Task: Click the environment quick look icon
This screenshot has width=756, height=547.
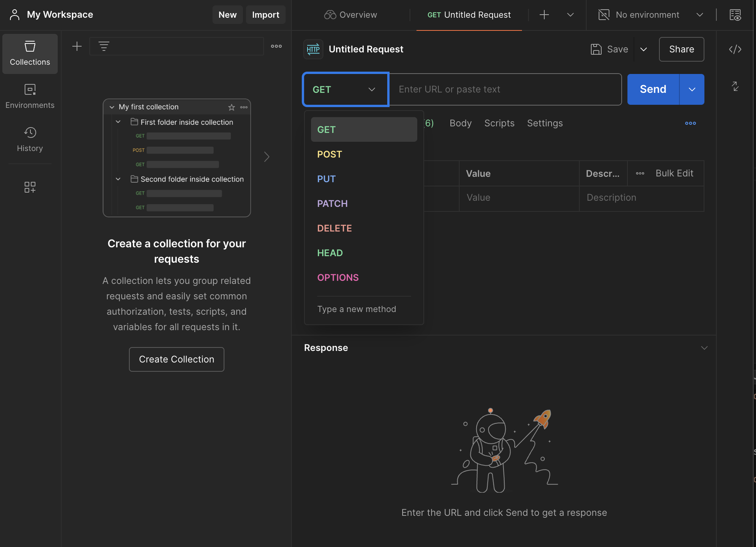Action: (x=735, y=15)
